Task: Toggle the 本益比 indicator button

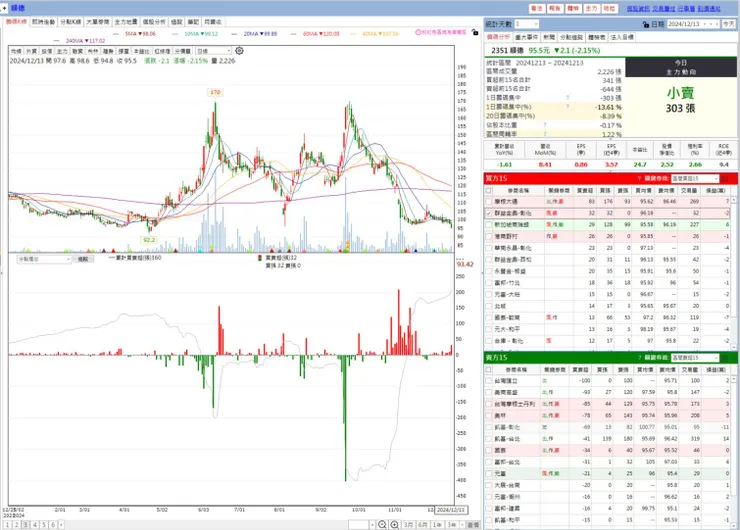Action: tap(142, 51)
